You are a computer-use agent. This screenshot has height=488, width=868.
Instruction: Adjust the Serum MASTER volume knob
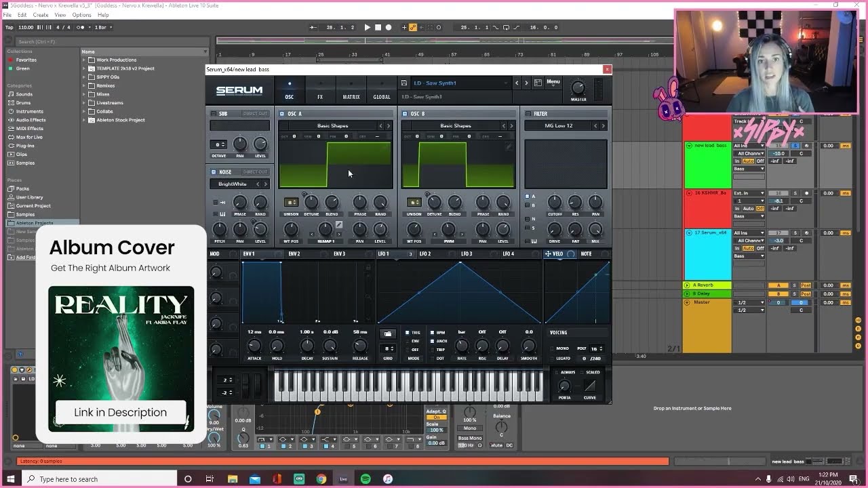point(578,87)
